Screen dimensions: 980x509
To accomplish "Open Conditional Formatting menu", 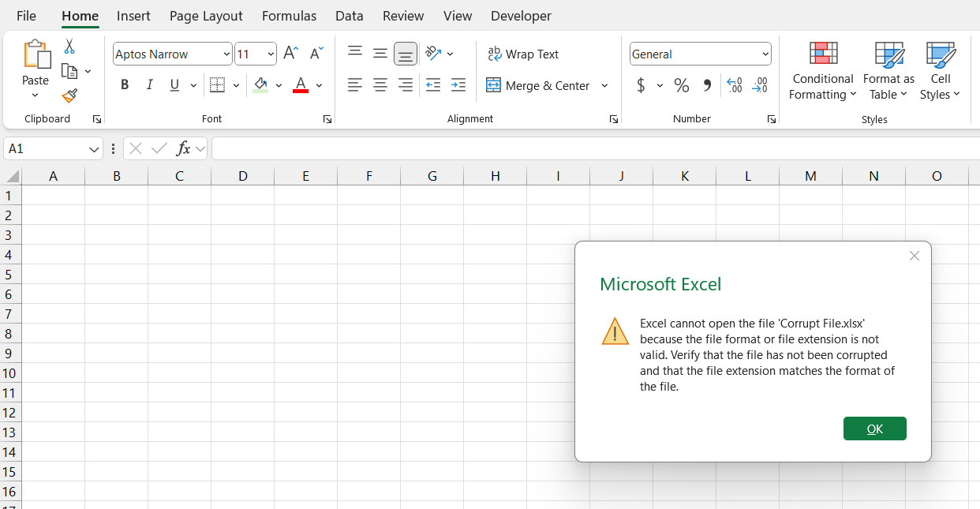I will [x=823, y=71].
